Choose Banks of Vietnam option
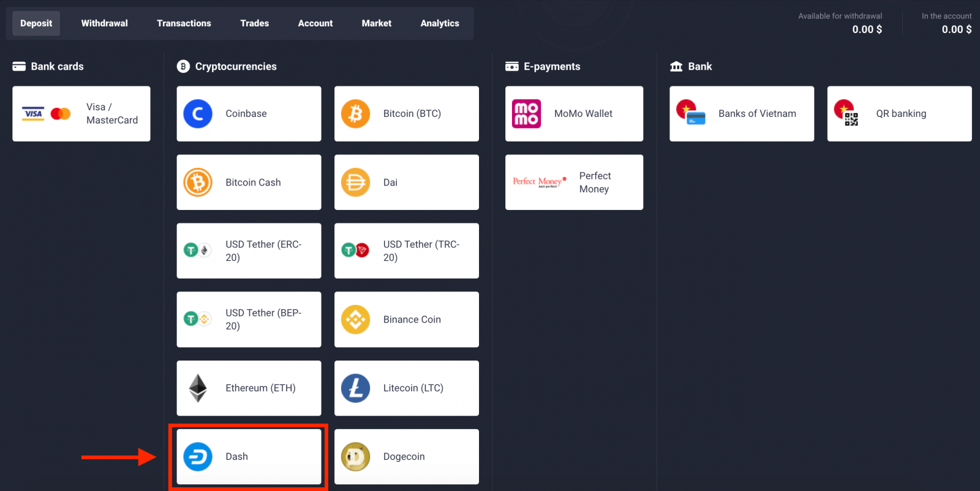The width and height of the screenshot is (980, 491). [742, 114]
